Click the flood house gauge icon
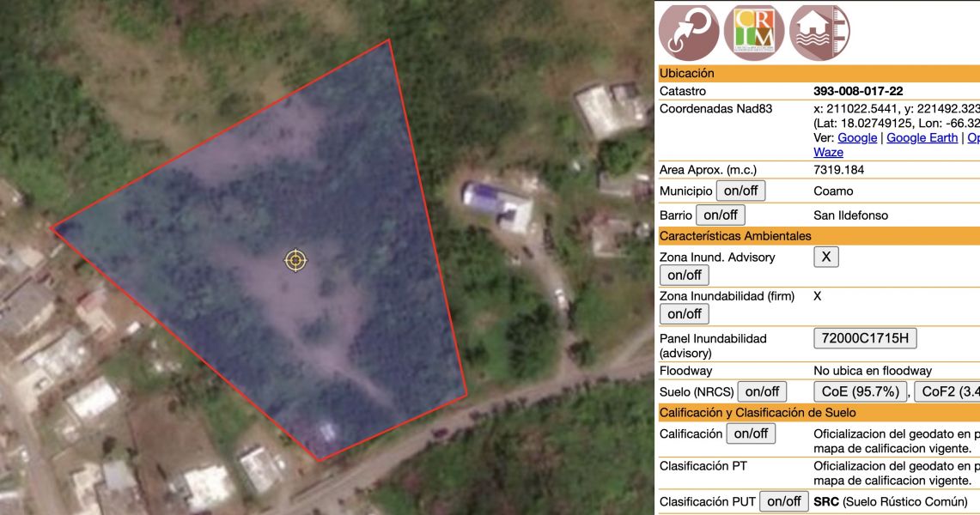 (819, 32)
